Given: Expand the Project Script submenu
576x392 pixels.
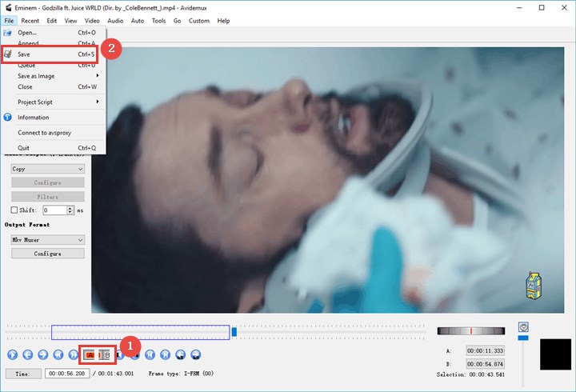Looking at the screenshot, I should pos(54,102).
